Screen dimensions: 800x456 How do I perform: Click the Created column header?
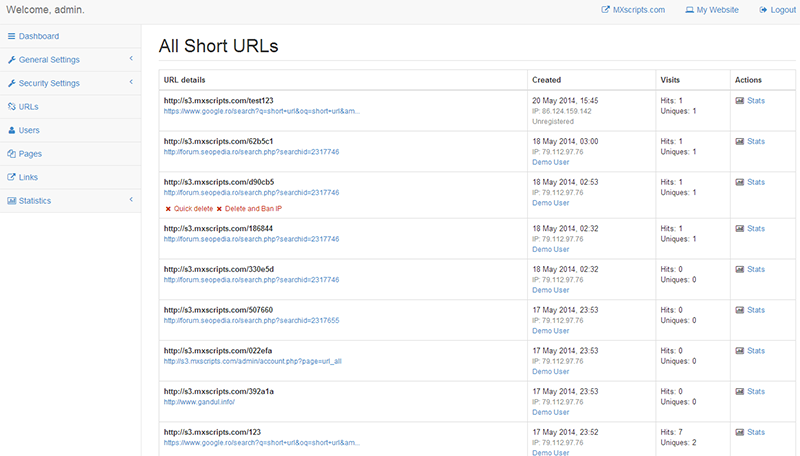[546, 80]
